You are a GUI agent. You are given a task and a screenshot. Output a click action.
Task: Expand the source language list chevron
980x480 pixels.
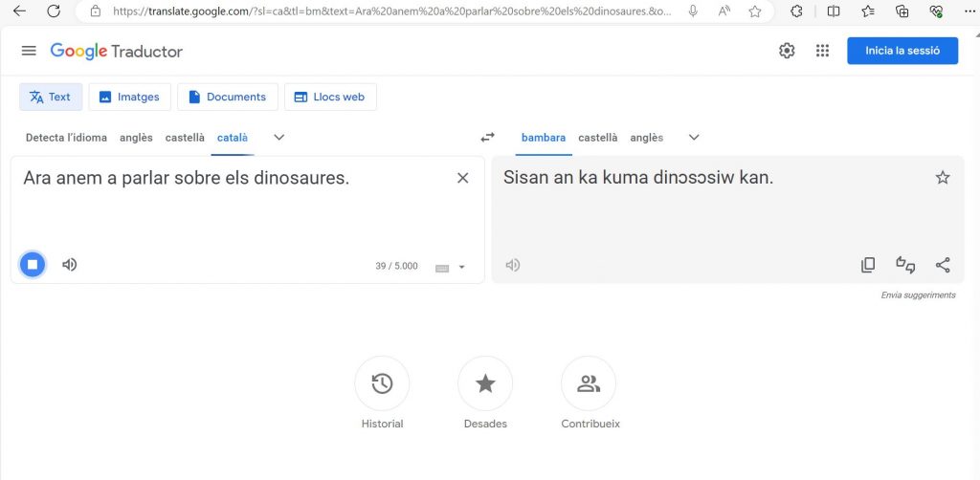[x=279, y=138]
